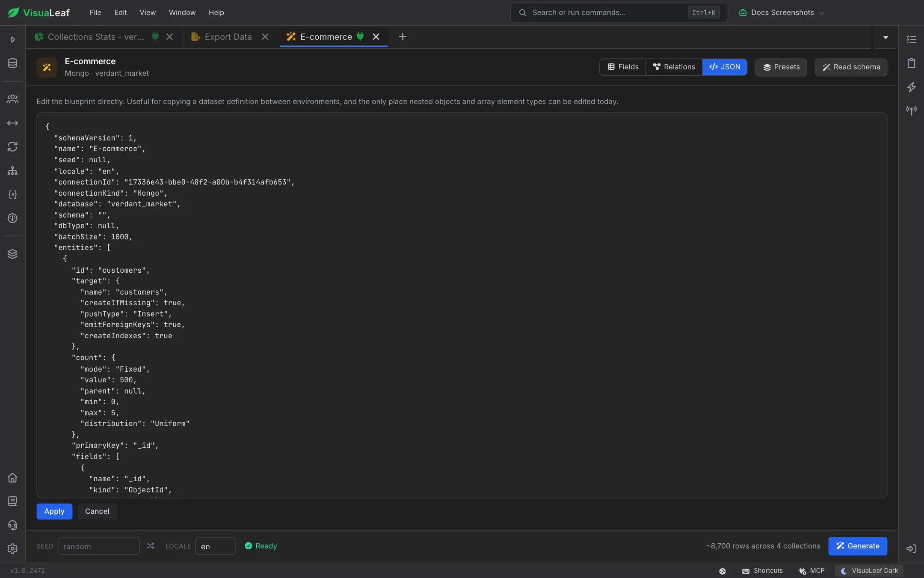Switch to Collections Stats tab
This screenshot has height=578, width=924.
pos(95,37)
